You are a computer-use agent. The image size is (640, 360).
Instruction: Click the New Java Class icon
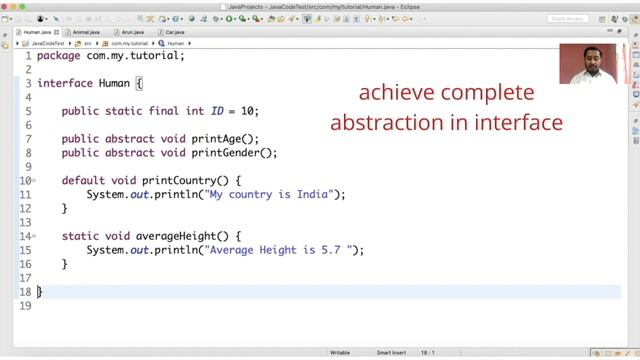(176, 19)
